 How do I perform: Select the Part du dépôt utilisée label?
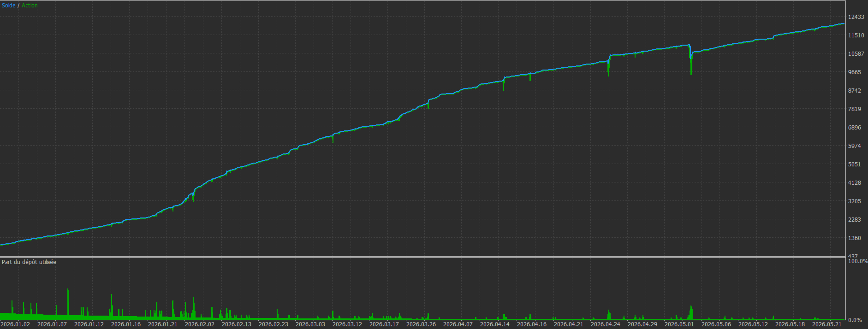pos(29,262)
